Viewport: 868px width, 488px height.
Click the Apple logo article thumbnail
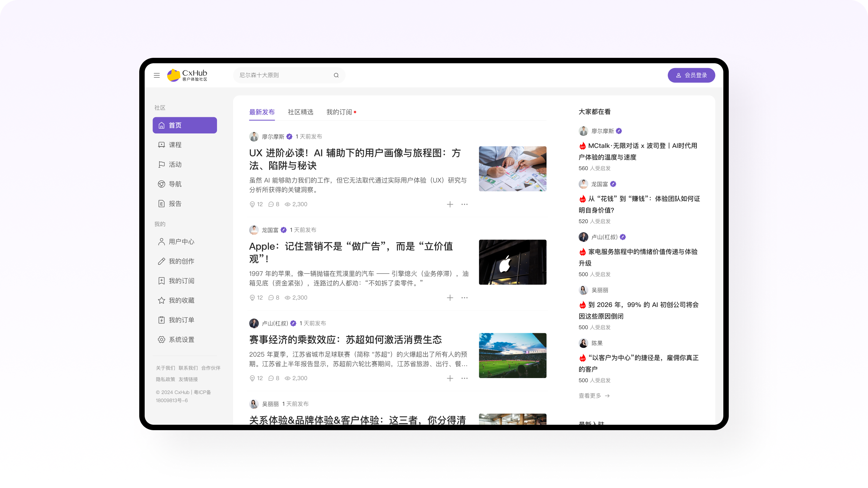[x=512, y=262]
